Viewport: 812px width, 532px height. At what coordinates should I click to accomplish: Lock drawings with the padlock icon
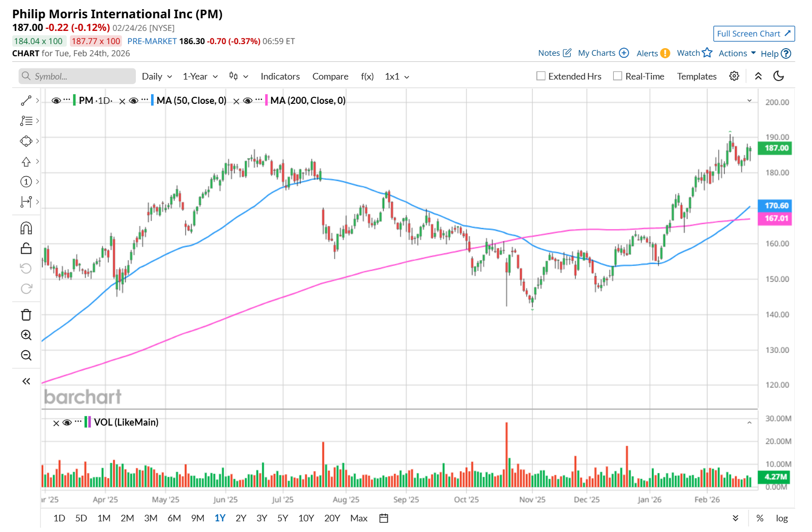[26, 248]
